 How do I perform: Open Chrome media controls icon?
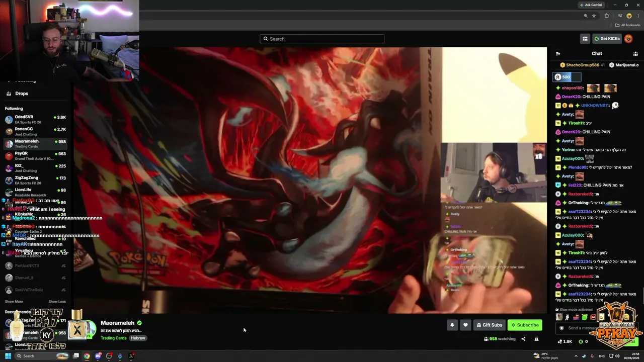point(620,16)
